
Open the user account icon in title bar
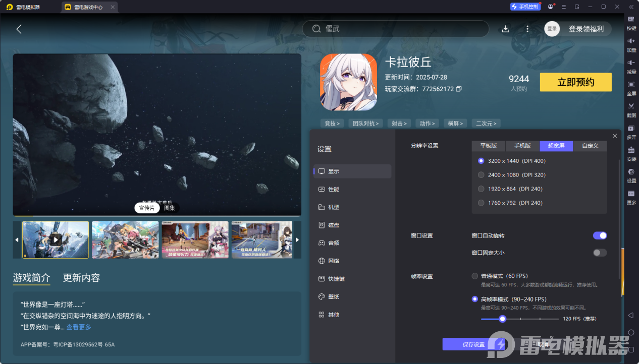pyautogui.click(x=551, y=7)
